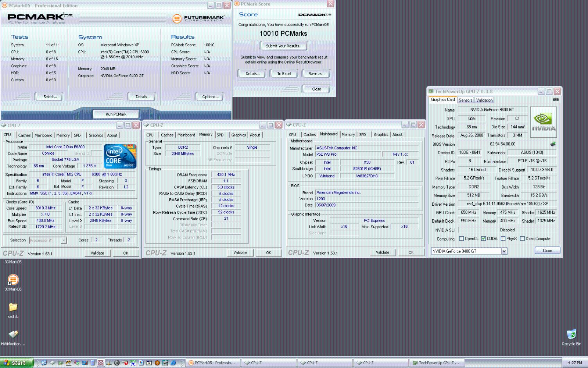Select the Graphics Card tab in GPU-Z
The image size is (588, 368).
[443, 99]
